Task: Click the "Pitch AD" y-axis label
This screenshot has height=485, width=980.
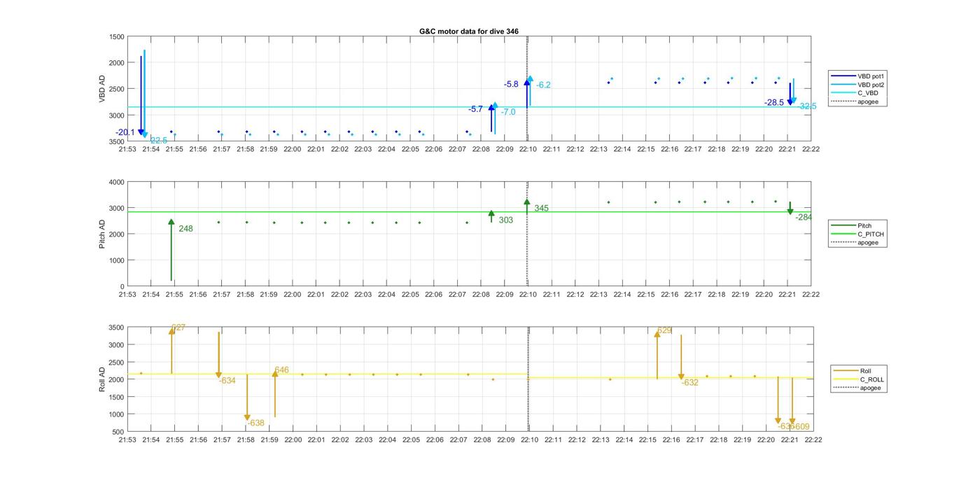Action: (x=102, y=234)
